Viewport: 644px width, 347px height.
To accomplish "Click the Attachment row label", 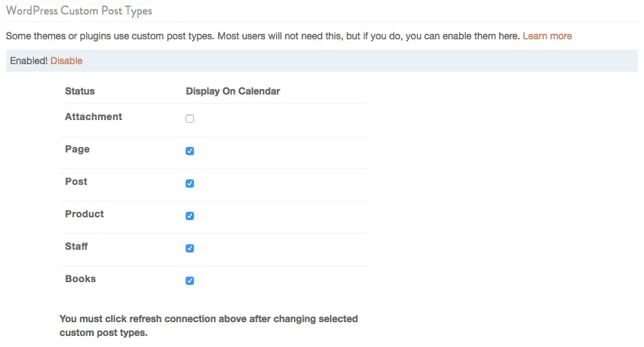I will click(x=94, y=117).
